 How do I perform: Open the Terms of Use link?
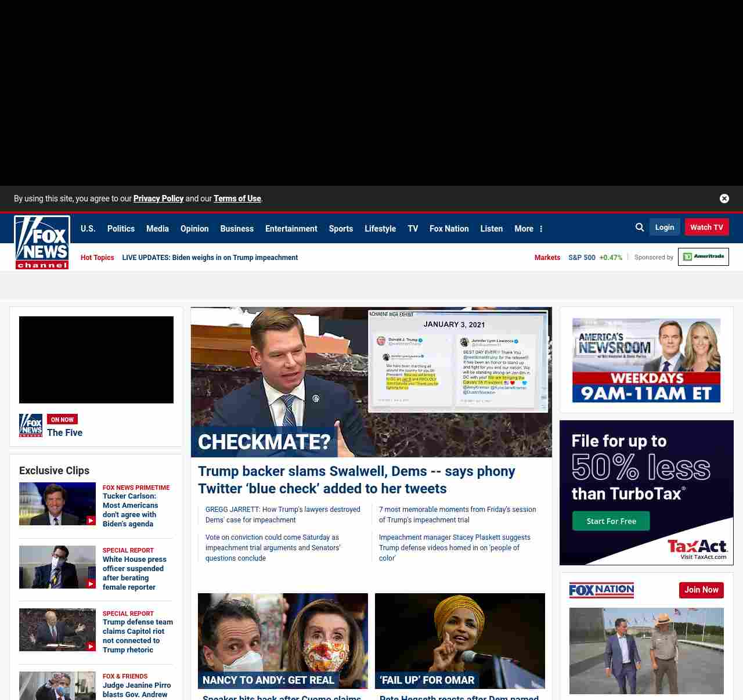237,199
